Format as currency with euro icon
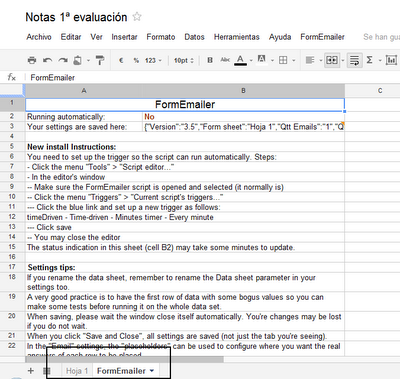Image resolution: width=400 pixels, height=379 pixels. coord(121,60)
